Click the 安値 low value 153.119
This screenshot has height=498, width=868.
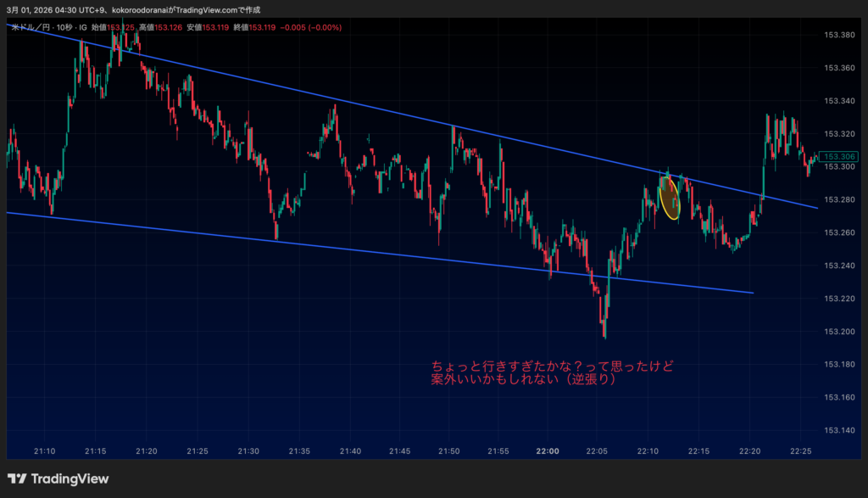tap(217, 28)
